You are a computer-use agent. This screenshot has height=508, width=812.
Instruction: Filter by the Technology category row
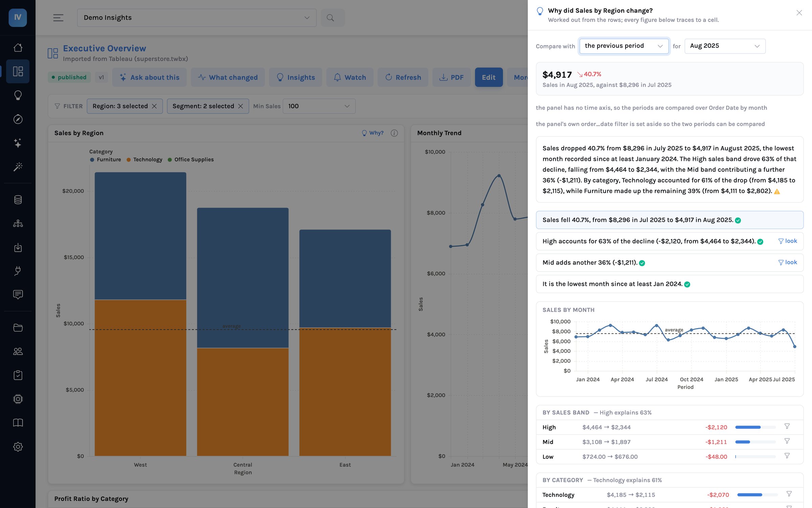tap(789, 494)
